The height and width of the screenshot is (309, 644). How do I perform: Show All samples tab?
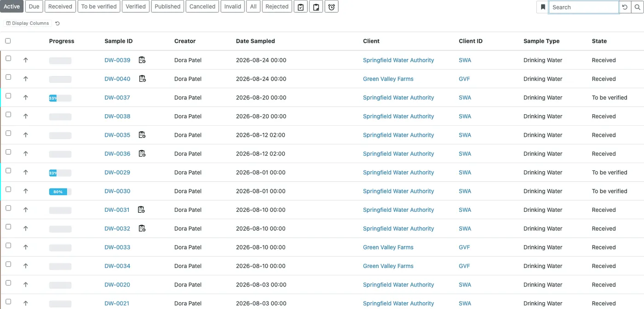click(x=253, y=6)
